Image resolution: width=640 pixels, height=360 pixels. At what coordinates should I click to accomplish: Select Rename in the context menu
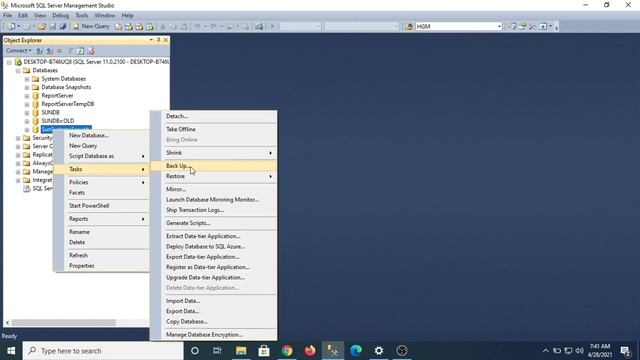[x=102, y=232]
